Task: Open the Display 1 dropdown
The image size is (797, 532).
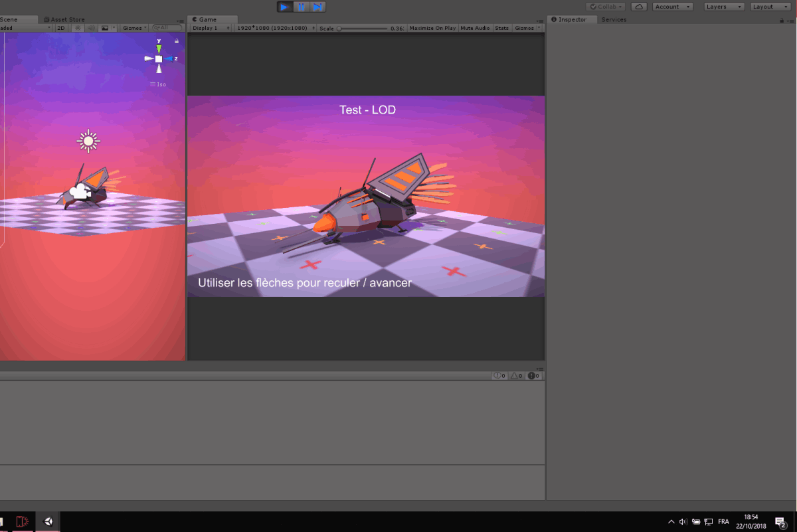Action: coord(210,28)
